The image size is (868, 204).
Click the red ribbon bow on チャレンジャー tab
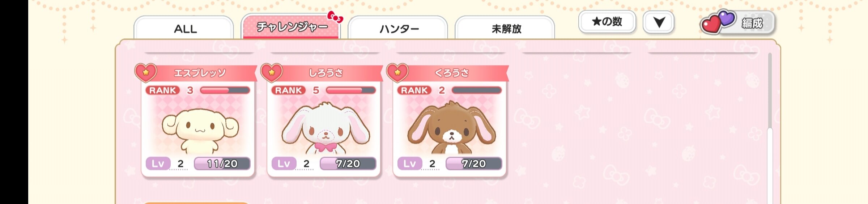pos(335,17)
